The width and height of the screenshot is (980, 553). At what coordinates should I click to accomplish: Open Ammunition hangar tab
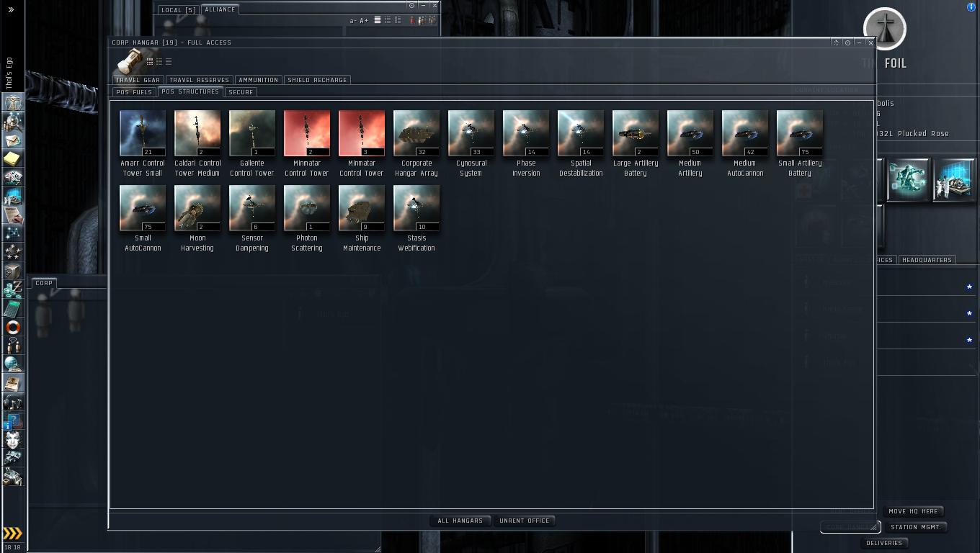(258, 80)
